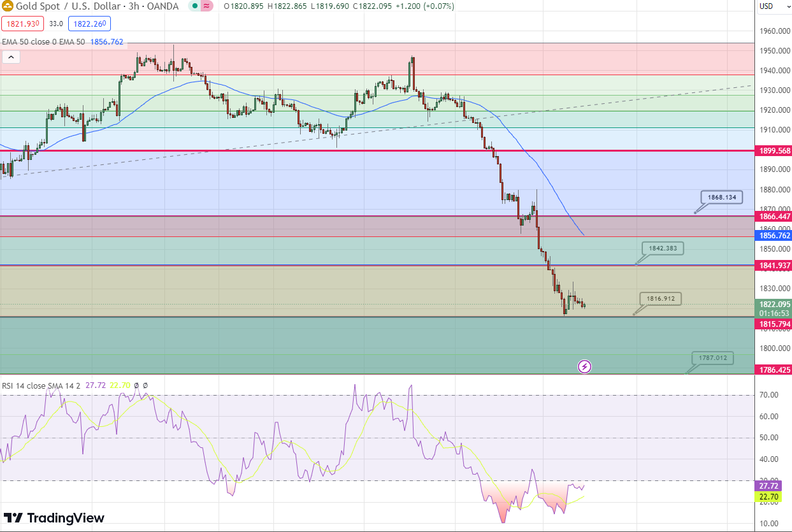Image resolution: width=792 pixels, height=532 pixels.
Task: Click the pink approximate-data indicator icon
Action: point(207,6)
